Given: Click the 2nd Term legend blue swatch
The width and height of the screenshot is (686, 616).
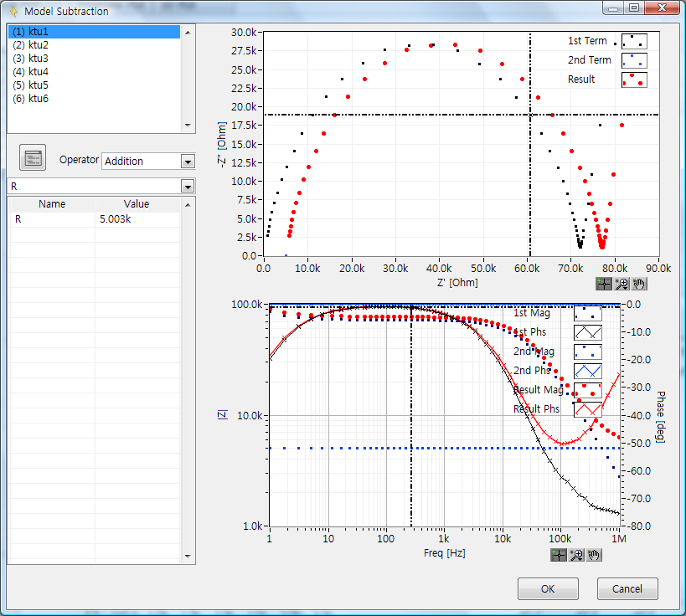Looking at the screenshot, I should click(x=634, y=60).
